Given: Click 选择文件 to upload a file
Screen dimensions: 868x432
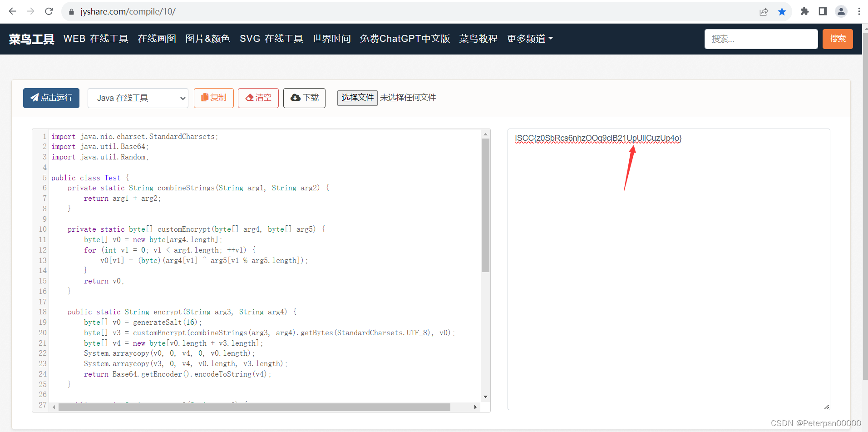Looking at the screenshot, I should tap(357, 98).
